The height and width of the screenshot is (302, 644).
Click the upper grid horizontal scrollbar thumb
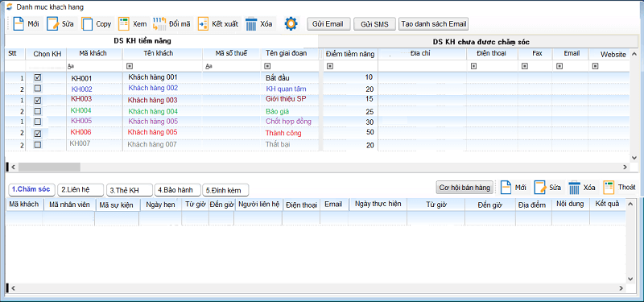pos(49,167)
